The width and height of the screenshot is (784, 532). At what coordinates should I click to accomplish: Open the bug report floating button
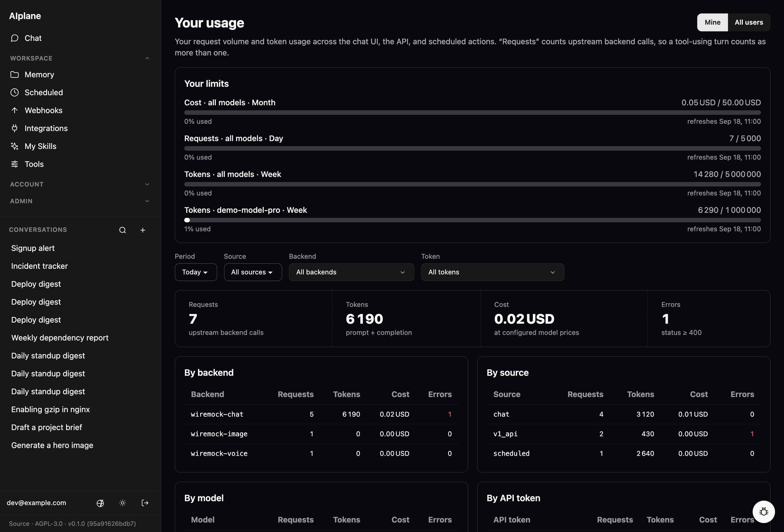(x=764, y=512)
